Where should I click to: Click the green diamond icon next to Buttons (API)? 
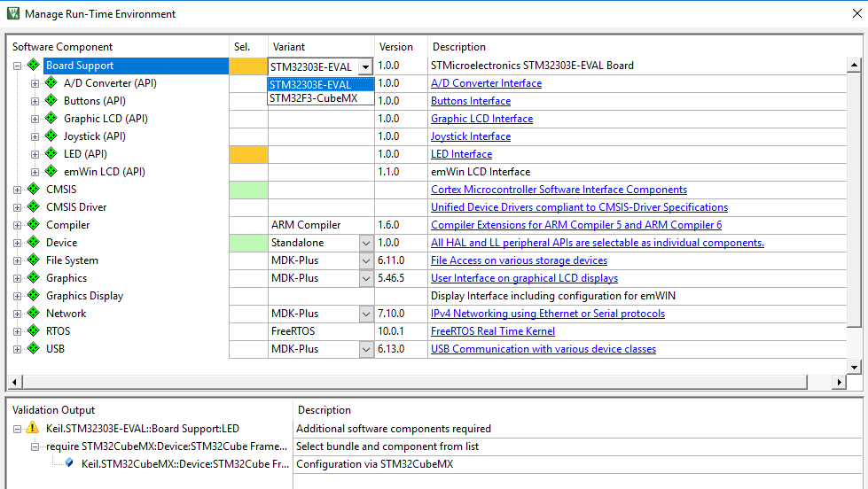point(51,100)
